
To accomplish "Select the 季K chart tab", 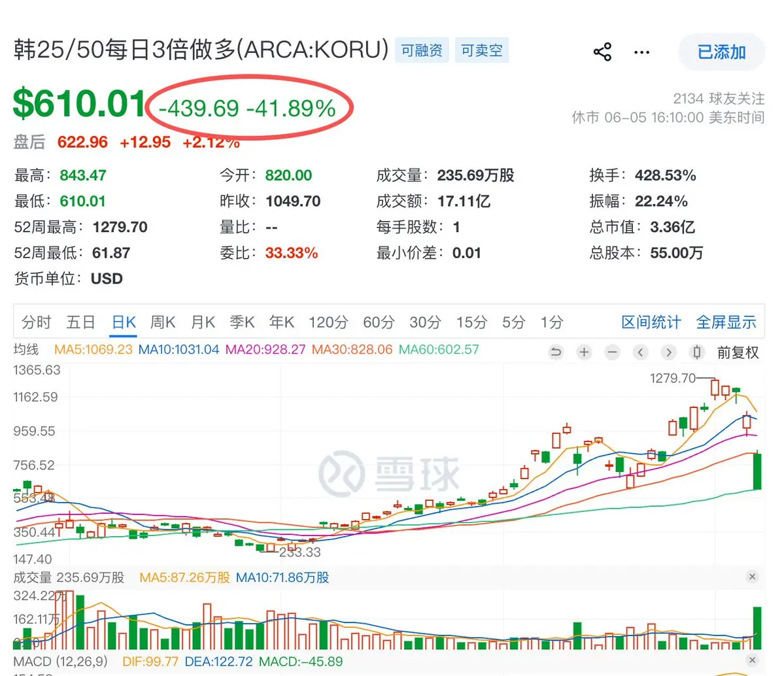I will (x=242, y=322).
